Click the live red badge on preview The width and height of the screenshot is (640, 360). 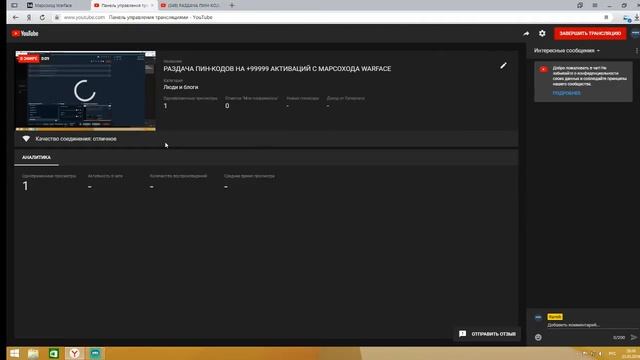coord(29,59)
